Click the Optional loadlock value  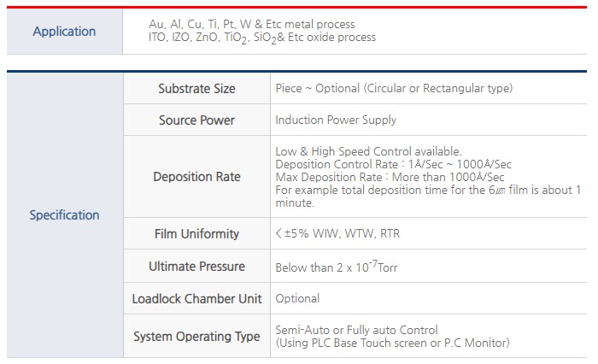point(297,299)
